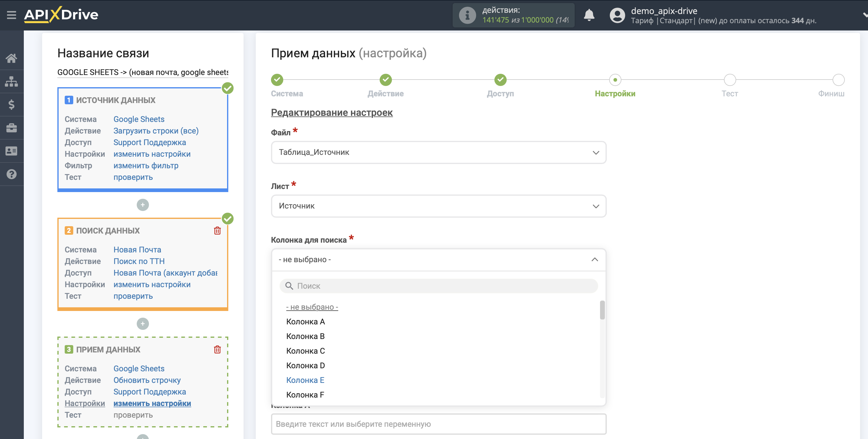
Task: Click Обновить строчку link
Action: coord(147,380)
